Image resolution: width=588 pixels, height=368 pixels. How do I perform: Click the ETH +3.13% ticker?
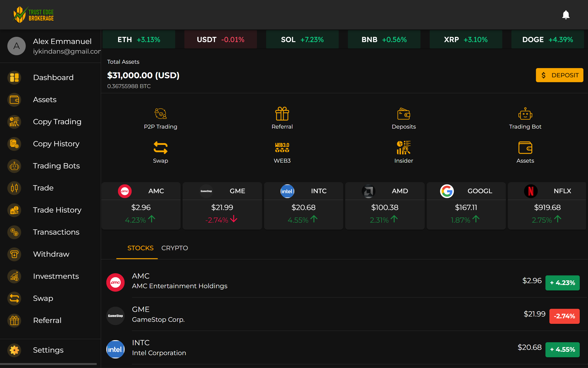point(139,39)
